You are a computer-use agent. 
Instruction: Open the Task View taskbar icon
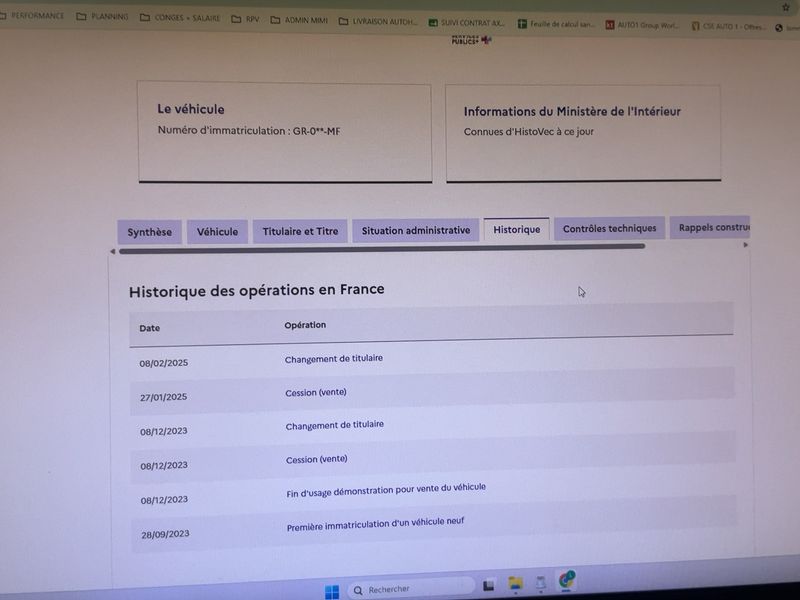click(x=489, y=585)
